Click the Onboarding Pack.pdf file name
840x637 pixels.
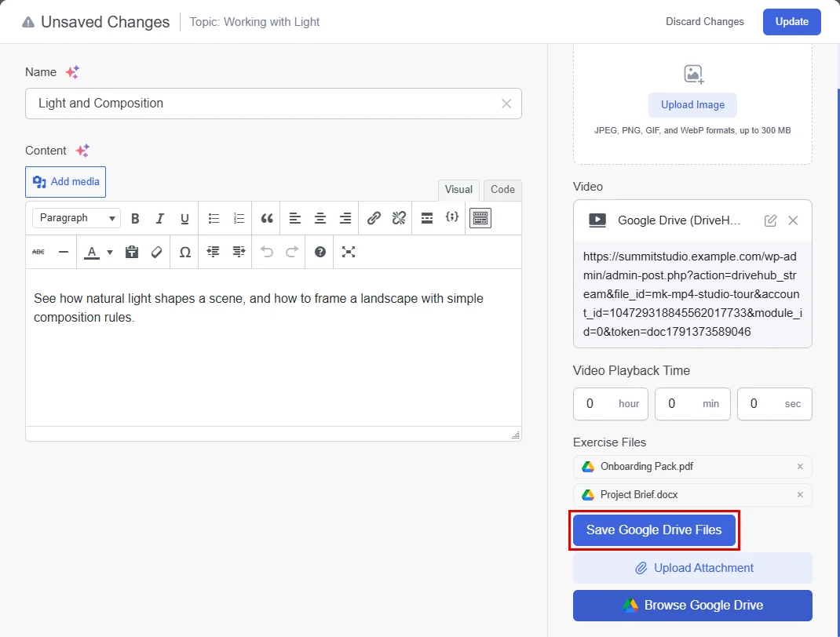[x=647, y=467]
